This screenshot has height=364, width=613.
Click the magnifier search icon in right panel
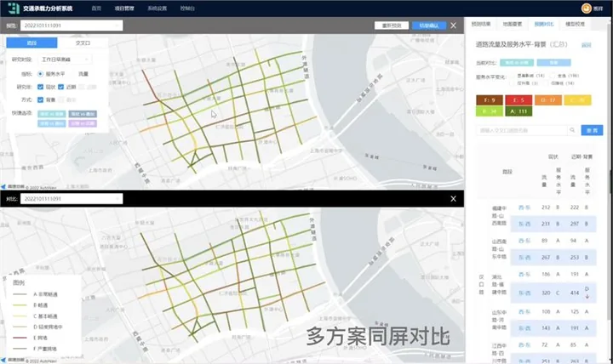click(572, 130)
